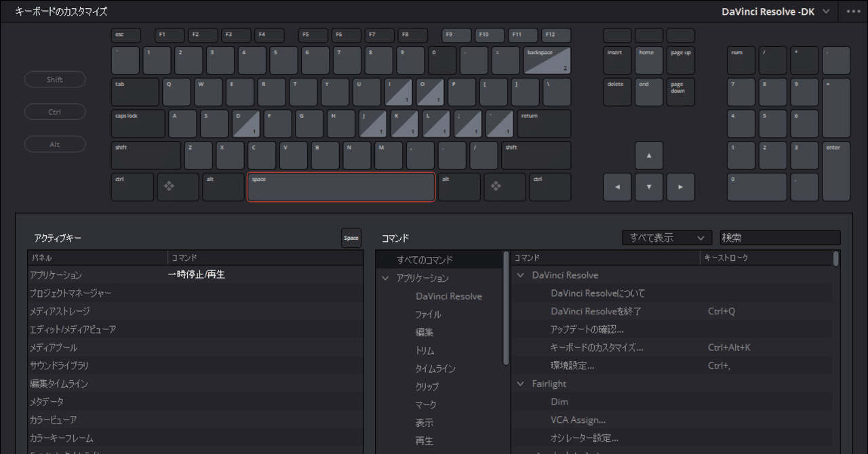
Task: Click the 検索 search field
Action: [779, 238]
